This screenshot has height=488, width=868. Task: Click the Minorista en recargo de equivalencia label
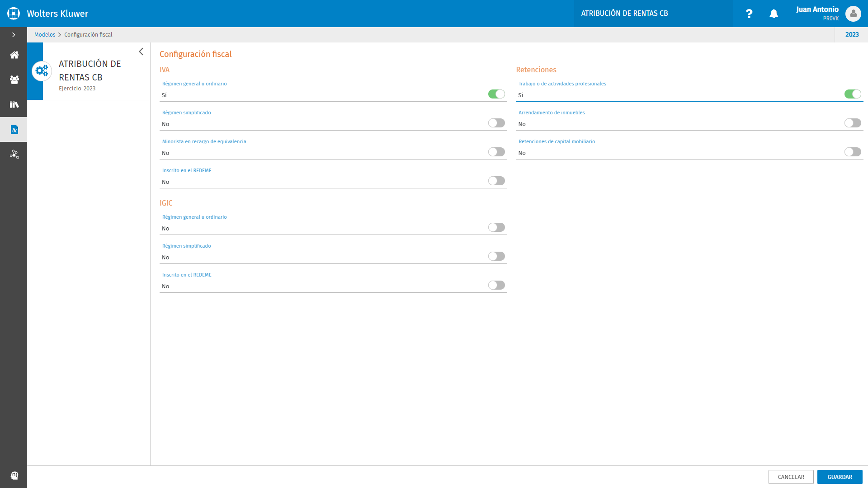pyautogui.click(x=204, y=141)
